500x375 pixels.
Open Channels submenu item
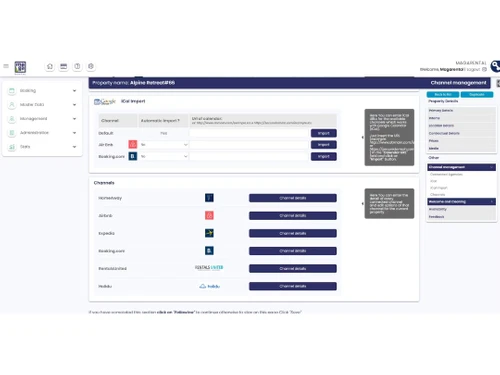(437, 194)
